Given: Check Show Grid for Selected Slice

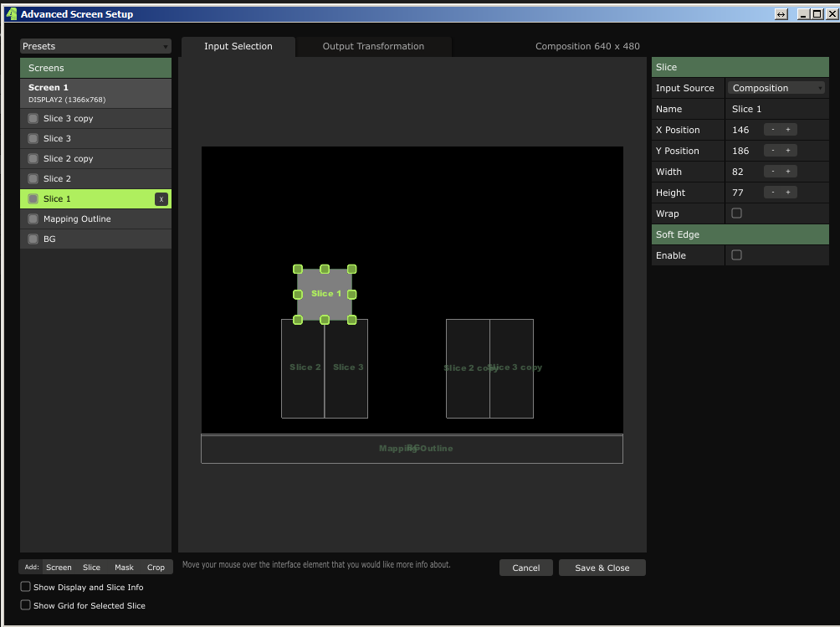Looking at the screenshot, I should tap(25, 605).
